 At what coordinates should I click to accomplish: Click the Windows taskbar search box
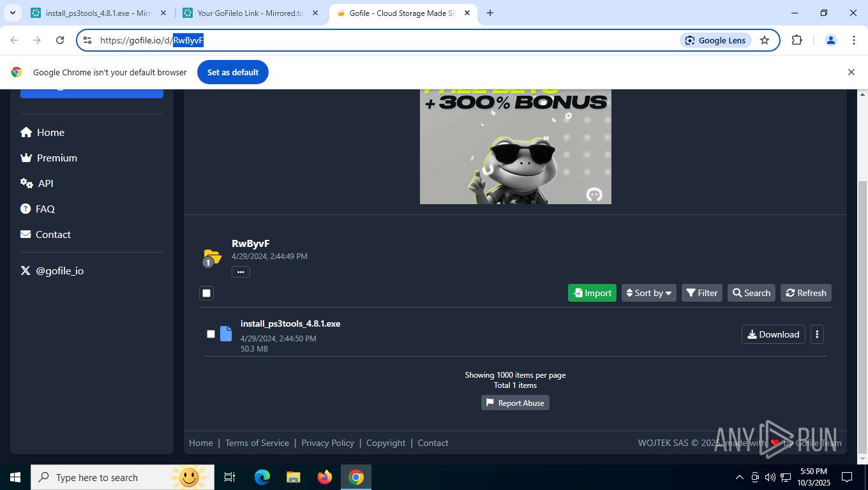click(x=121, y=477)
